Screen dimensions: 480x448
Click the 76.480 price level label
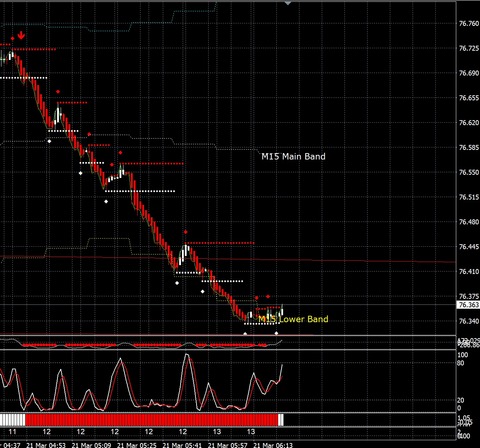click(x=469, y=222)
